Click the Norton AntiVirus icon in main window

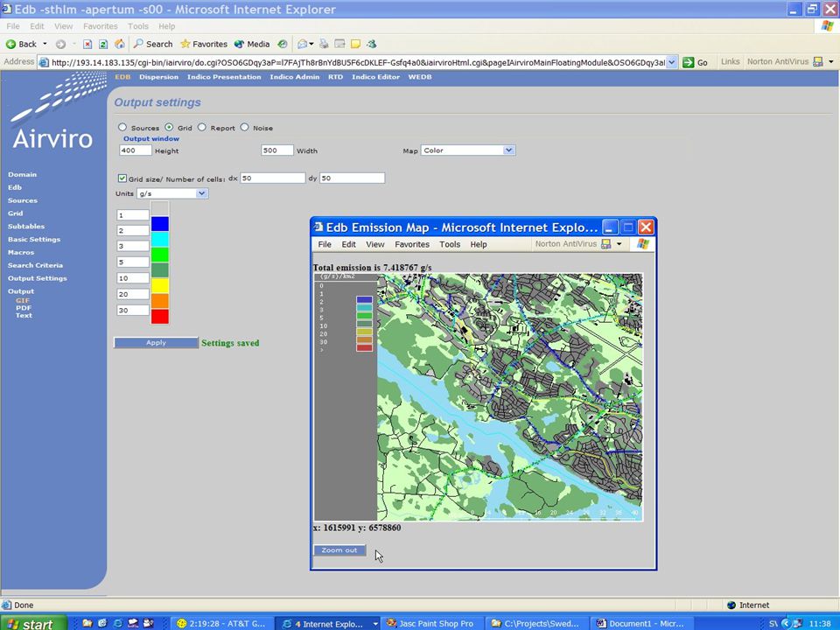[817, 61]
